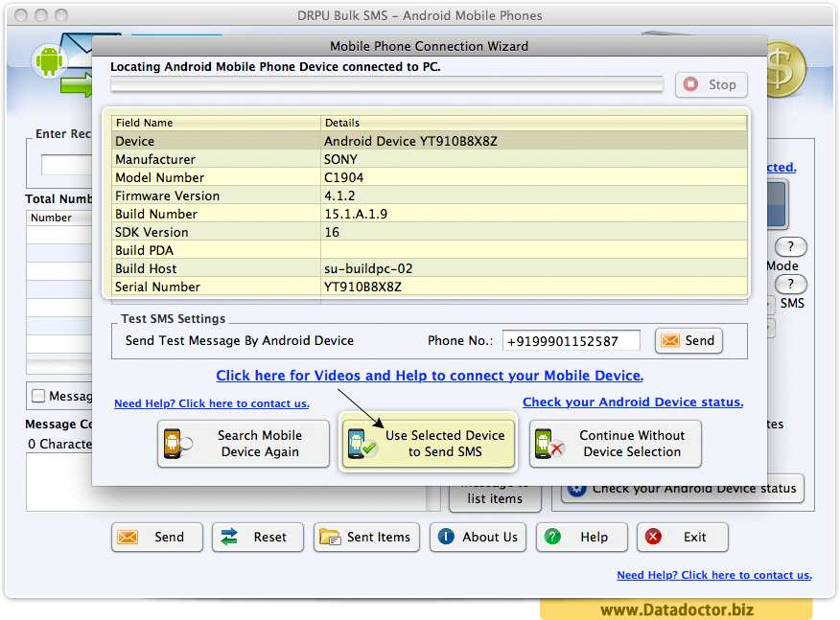The height and width of the screenshot is (620, 840).
Task: Select the Build PDA row
Action: click(429, 250)
